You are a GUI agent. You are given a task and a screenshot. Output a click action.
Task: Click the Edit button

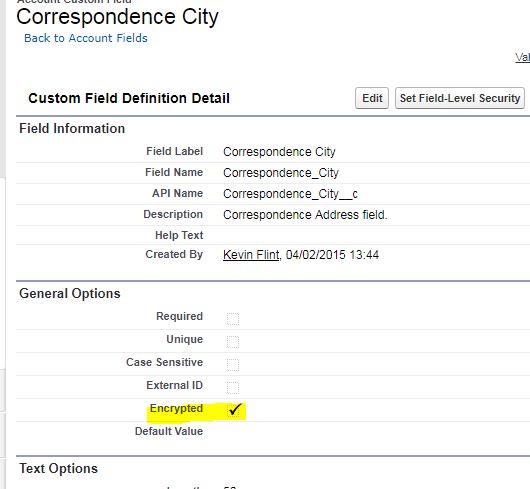[372, 98]
